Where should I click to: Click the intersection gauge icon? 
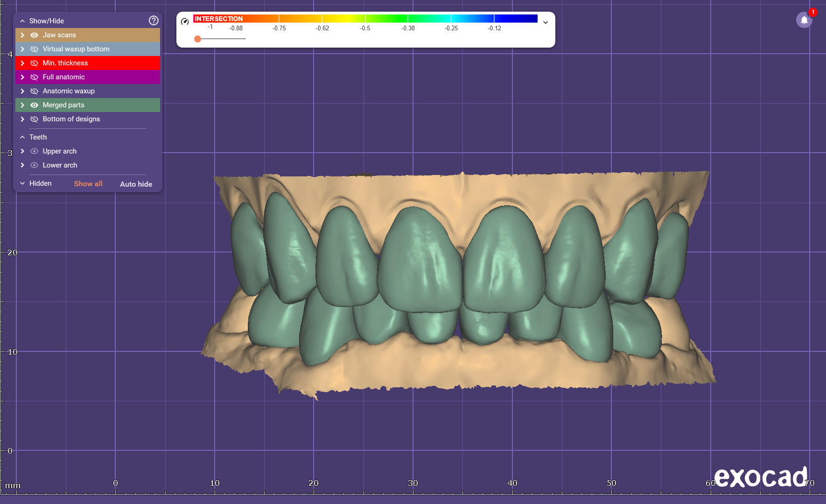point(185,21)
